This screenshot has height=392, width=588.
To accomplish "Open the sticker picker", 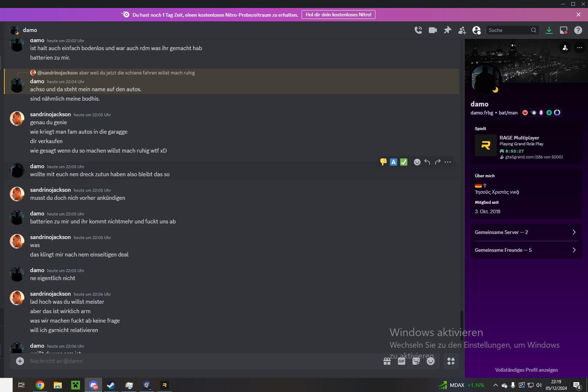I will (x=416, y=361).
